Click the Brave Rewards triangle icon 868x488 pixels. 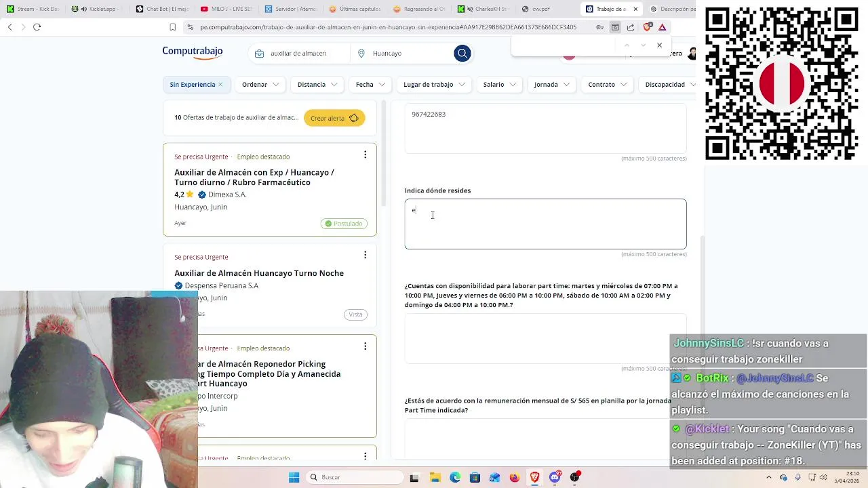tap(663, 27)
